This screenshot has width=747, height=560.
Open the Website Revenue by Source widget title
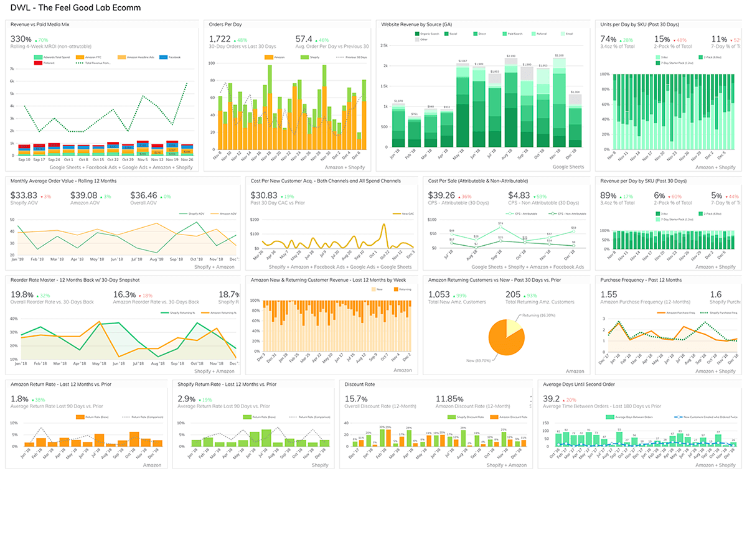(x=418, y=24)
